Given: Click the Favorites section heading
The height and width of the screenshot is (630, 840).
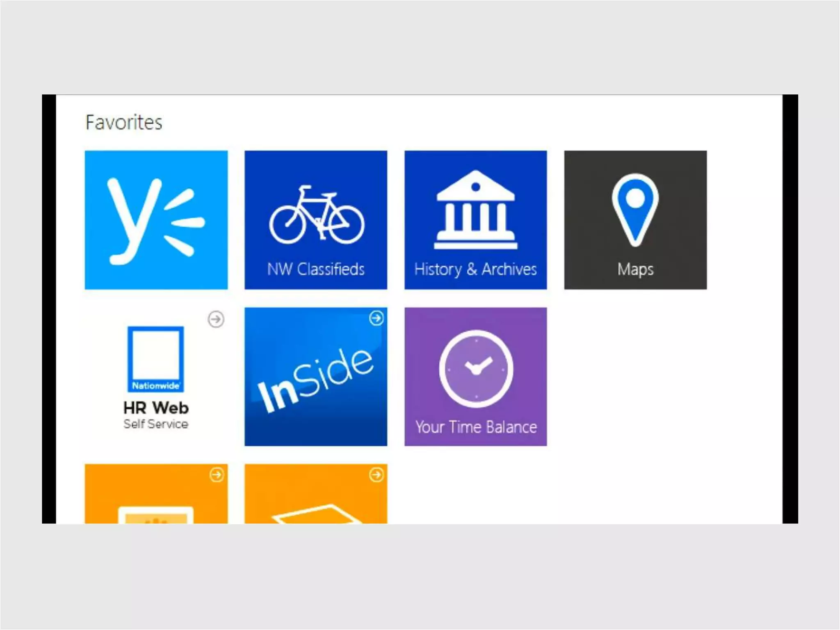Looking at the screenshot, I should pyautogui.click(x=124, y=122).
